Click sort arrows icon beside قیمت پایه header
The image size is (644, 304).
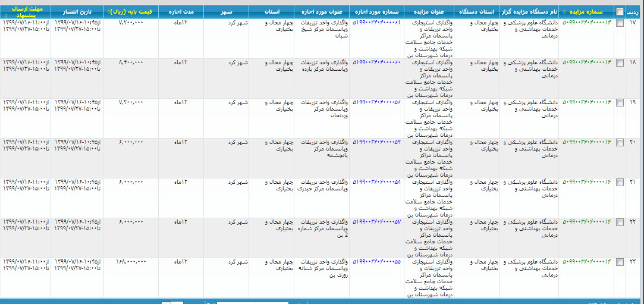coord(108,12)
